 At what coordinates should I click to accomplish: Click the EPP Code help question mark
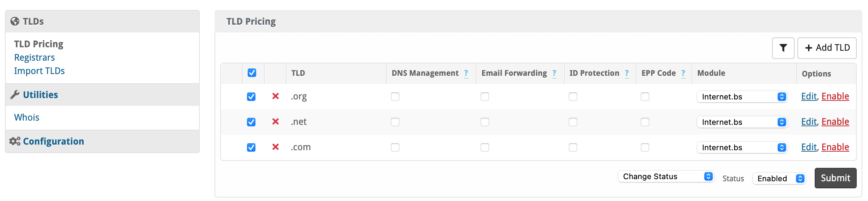pyautogui.click(x=683, y=73)
